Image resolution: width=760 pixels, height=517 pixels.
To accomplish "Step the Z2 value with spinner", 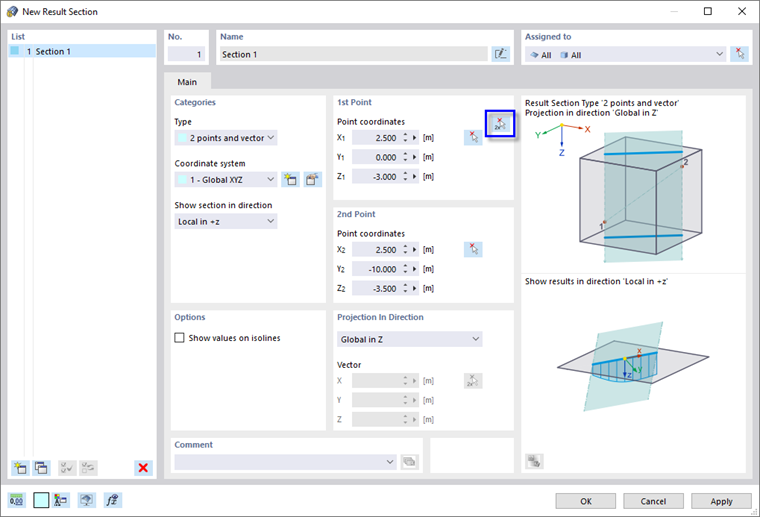I will click(406, 288).
